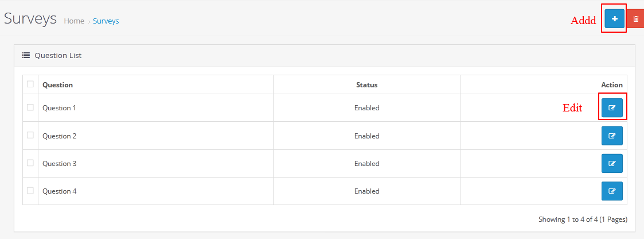Open the Surveys breadcrumb link
Screen dimensions: 644x239
tap(106, 21)
